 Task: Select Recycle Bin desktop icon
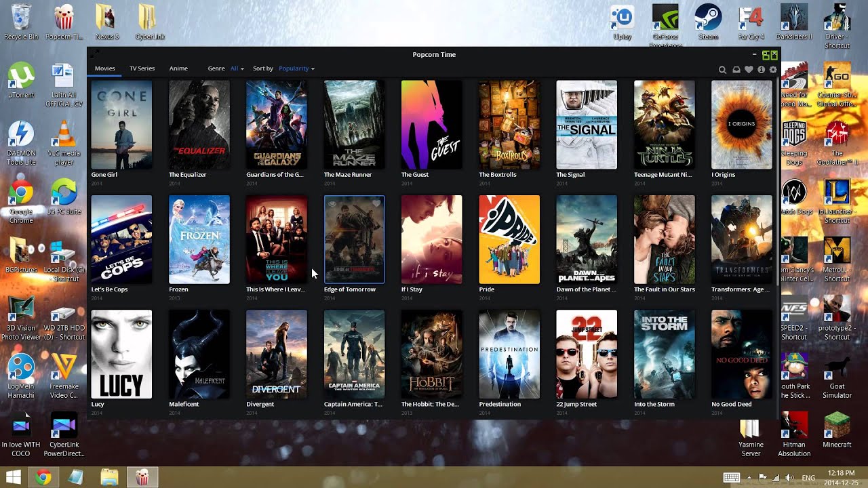pos(21,22)
